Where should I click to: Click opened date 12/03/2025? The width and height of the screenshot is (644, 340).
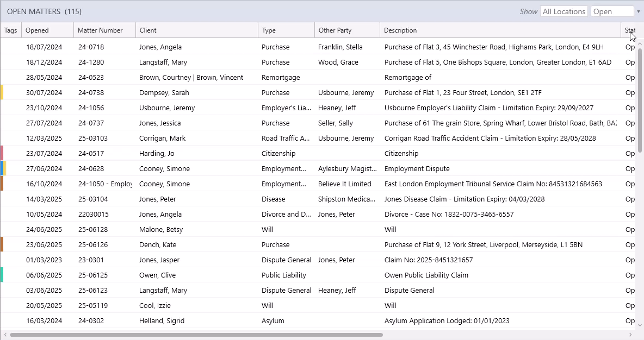point(45,138)
